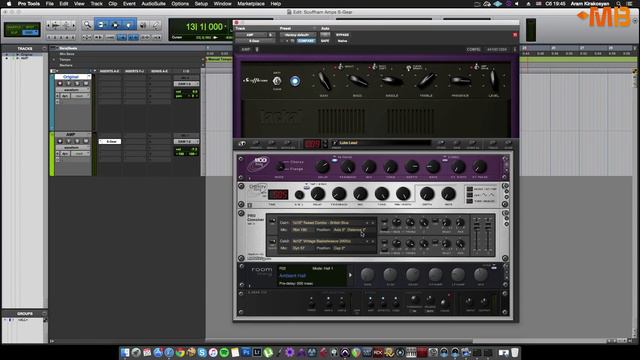Select the Trim tool in the toolbar

point(102,25)
